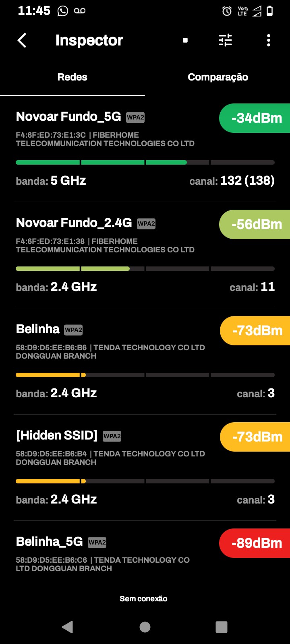Switch to the Comparação tab
Screen dimensions: 290x644
(x=217, y=77)
